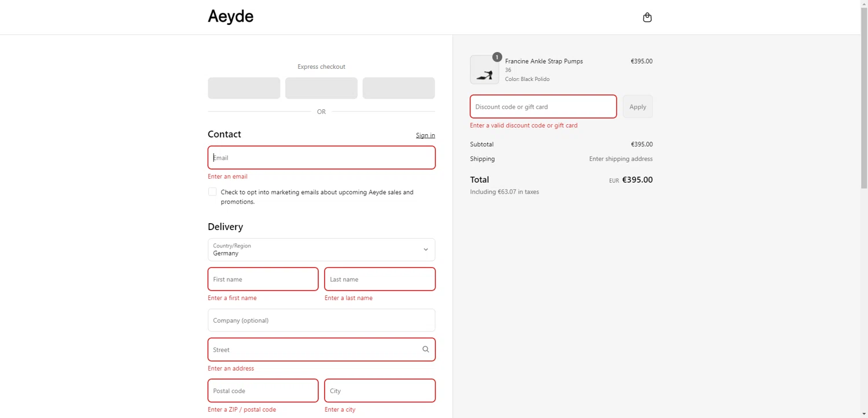This screenshot has width=868, height=418.
Task: Click the quantity badge on product thumbnail
Action: pos(497,57)
